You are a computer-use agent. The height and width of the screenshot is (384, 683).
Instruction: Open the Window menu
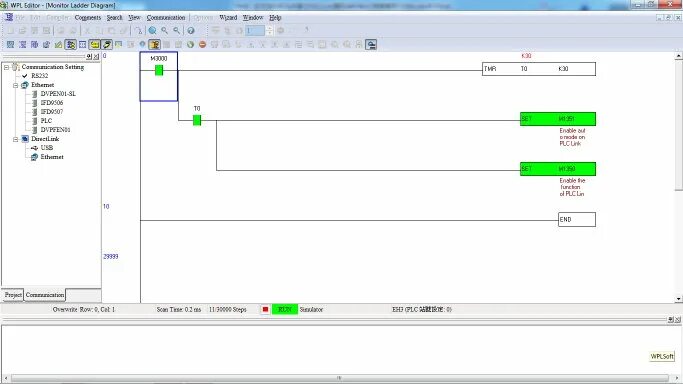pos(253,17)
